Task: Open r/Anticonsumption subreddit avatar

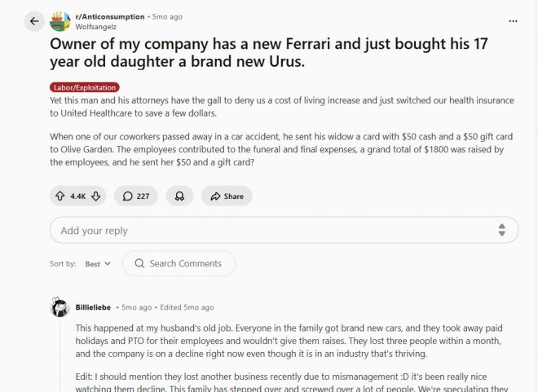Action: pos(61,21)
